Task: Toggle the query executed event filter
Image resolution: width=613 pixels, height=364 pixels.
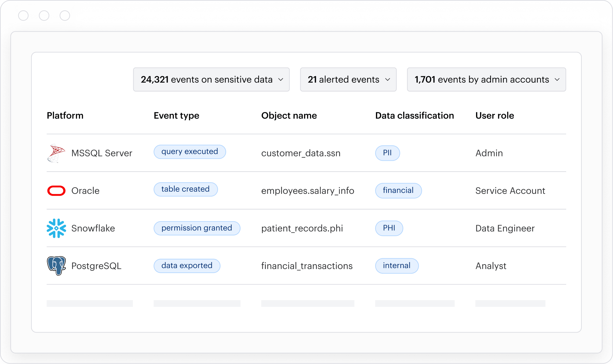Action: [190, 151]
